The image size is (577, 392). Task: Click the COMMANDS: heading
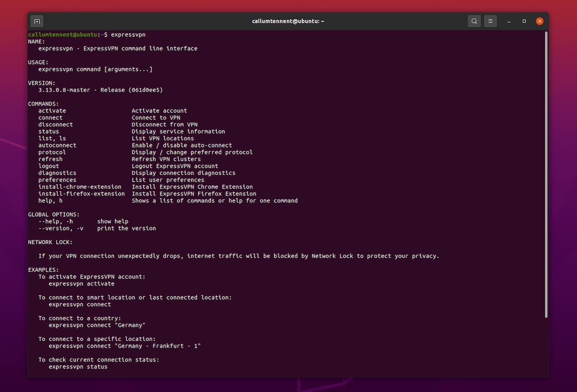tap(43, 104)
